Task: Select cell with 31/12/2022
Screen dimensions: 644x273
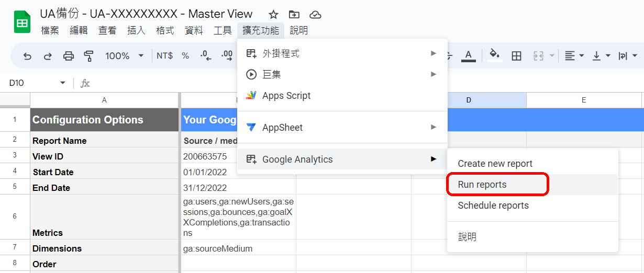Action: tap(238, 187)
